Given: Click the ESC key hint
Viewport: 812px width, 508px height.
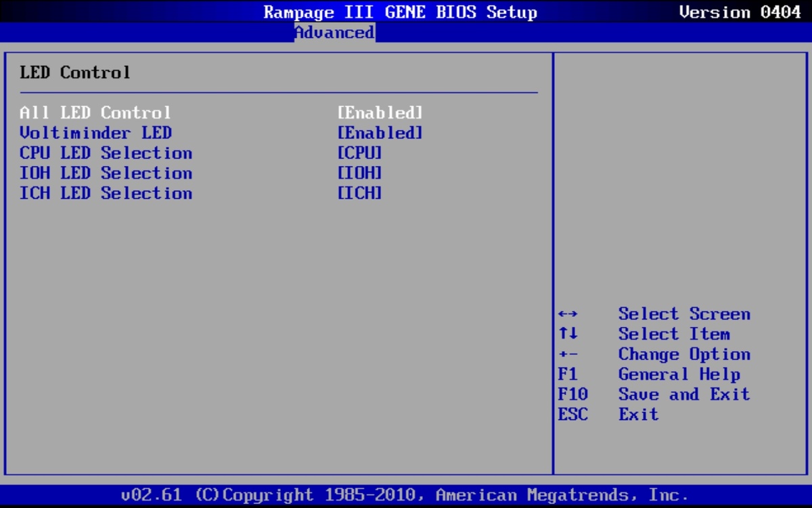Looking at the screenshot, I should point(572,415).
